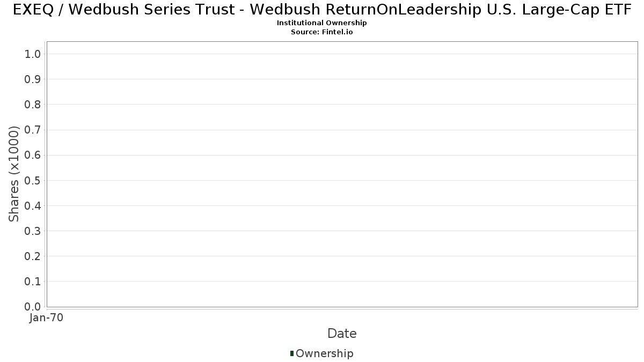
Task: Click the Date x-axis title
Action: (x=342, y=334)
